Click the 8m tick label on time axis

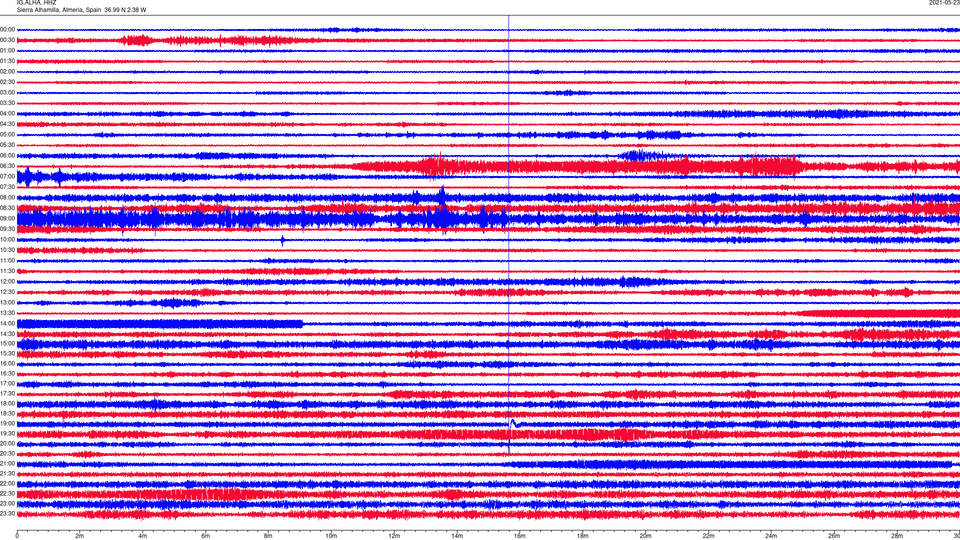point(268,536)
